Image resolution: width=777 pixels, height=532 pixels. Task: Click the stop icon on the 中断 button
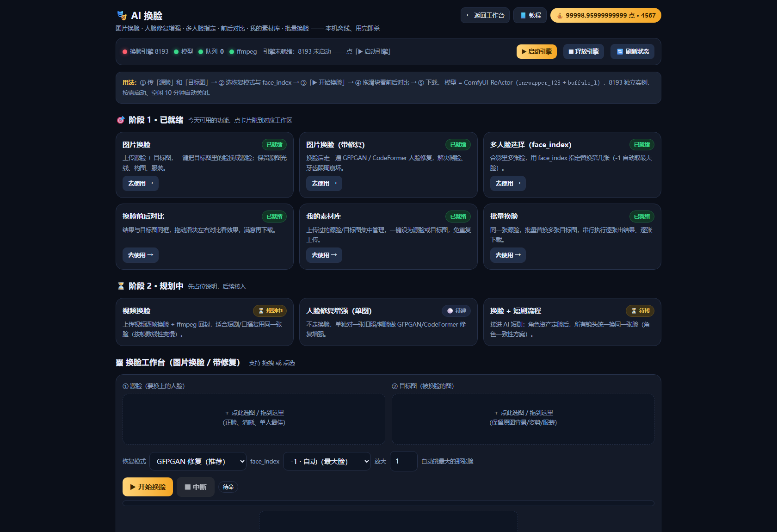(x=188, y=487)
